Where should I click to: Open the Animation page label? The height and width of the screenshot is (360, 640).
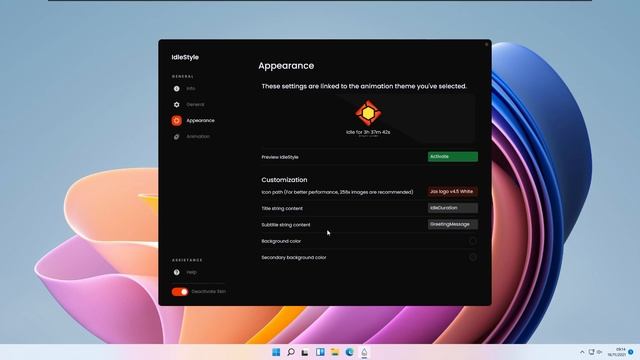pos(198,136)
